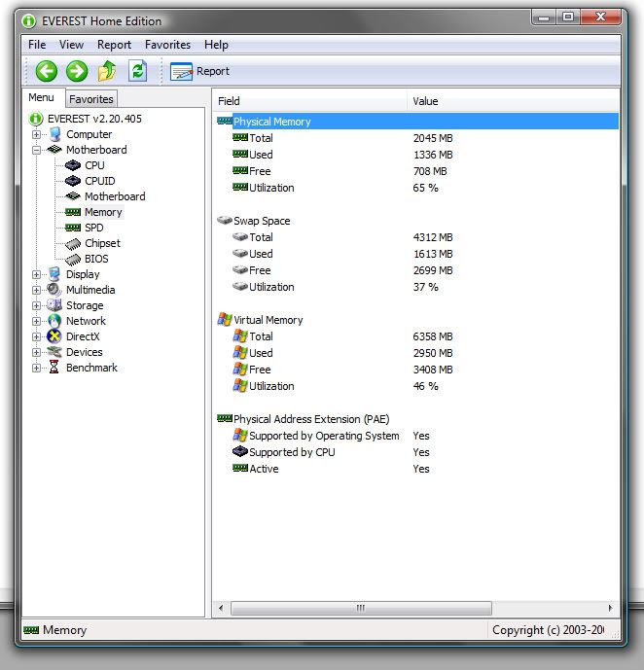Screen dimensions: 644x670
Task: Refresh the page using the refresh icon
Action: tap(137, 71)
